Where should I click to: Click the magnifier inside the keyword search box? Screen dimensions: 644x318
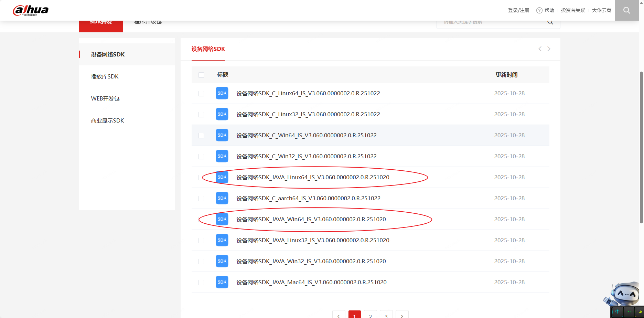[550, 22]
